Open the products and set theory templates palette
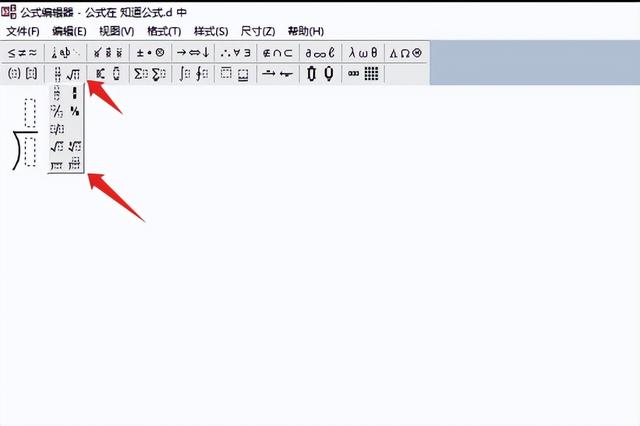This screenshot has width=640, height=426. pos(320,74)
